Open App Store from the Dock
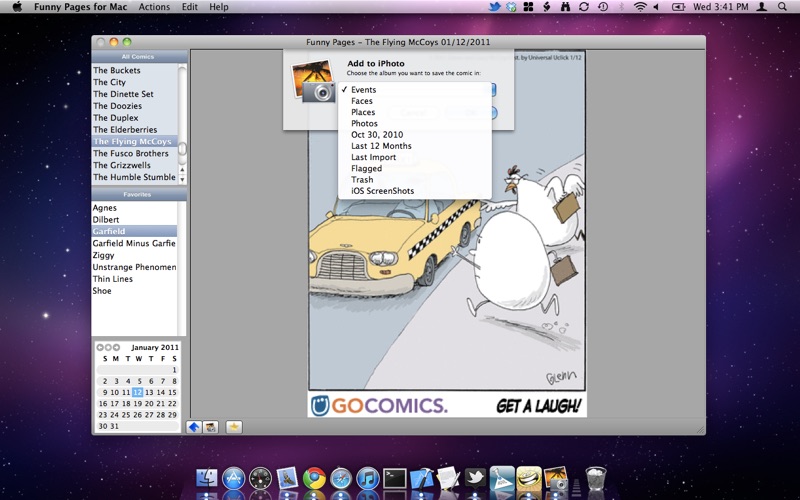Image resolution: width=800 pixels, height=500 pixels. click(x=234, y=479)
